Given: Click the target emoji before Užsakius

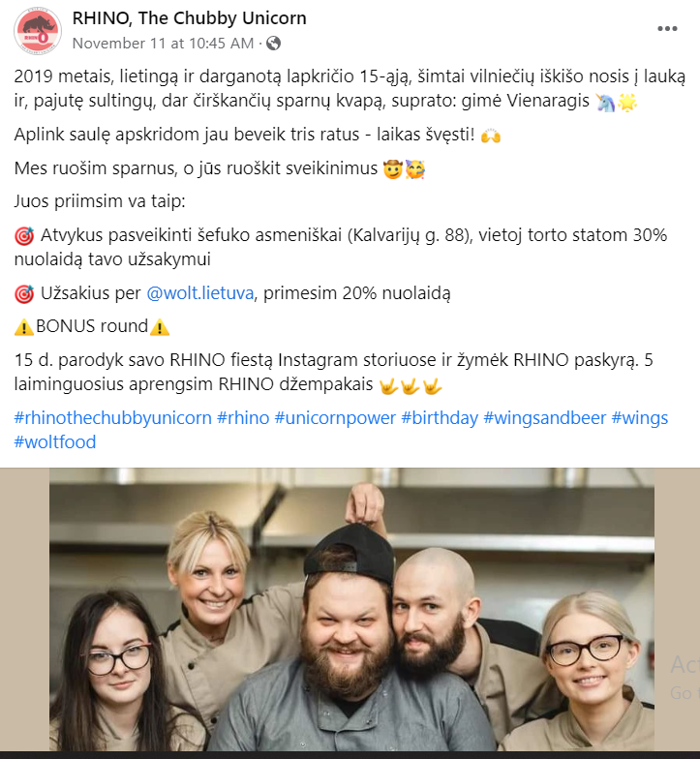Looking at the screenshot, I should pyautogui.click(x=23, y=294).
